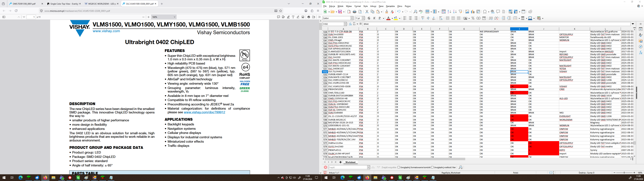Insert a chart into the sheet
This screenshot has height=181, width=644.
coord(472,12)
